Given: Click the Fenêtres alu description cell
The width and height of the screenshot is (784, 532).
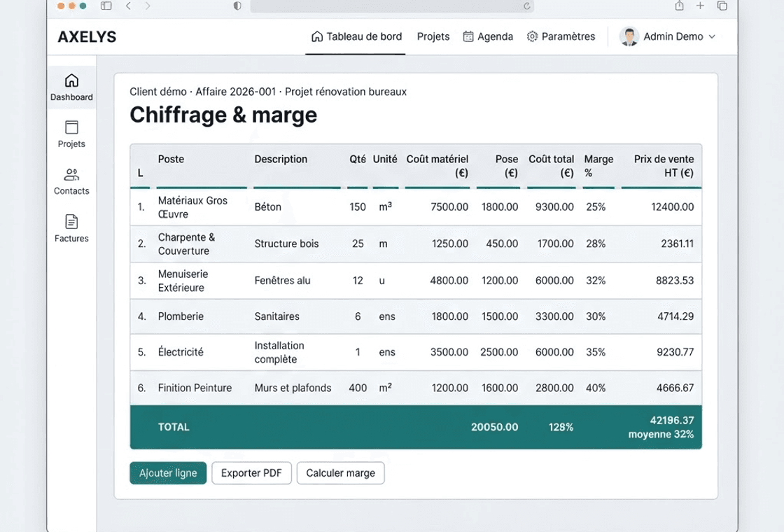Looking at the screenshot, I should 283,281.
